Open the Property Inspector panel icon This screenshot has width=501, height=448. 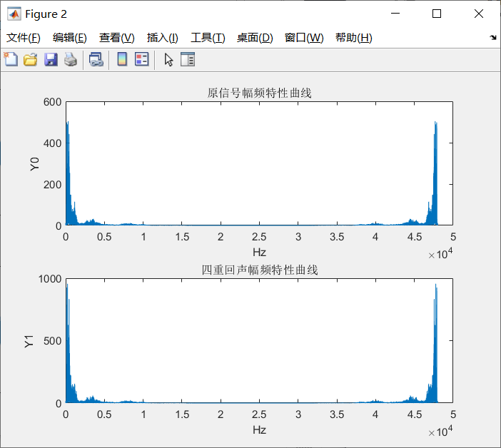tap(188, 59)
